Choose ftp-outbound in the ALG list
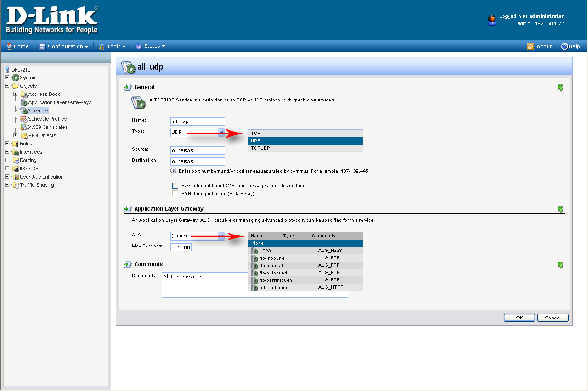 coord(305,273)
